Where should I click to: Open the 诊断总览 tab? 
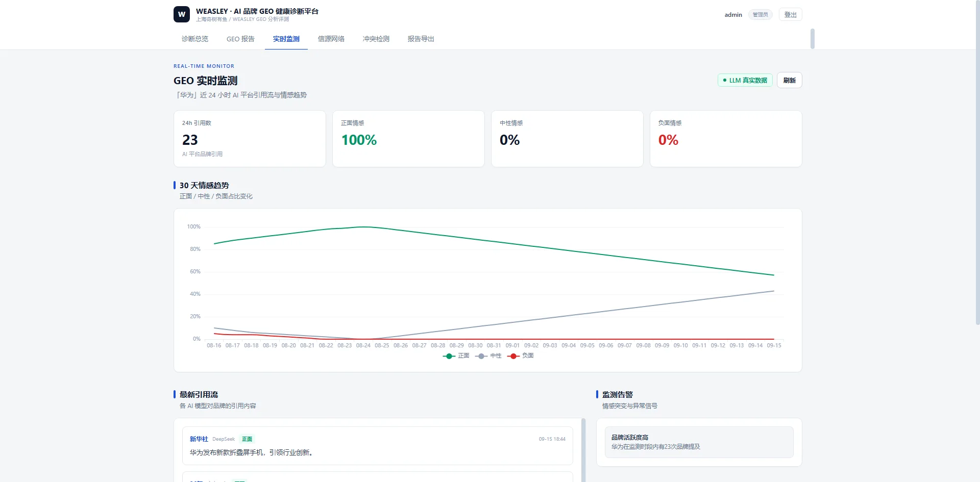coord(195,39)
